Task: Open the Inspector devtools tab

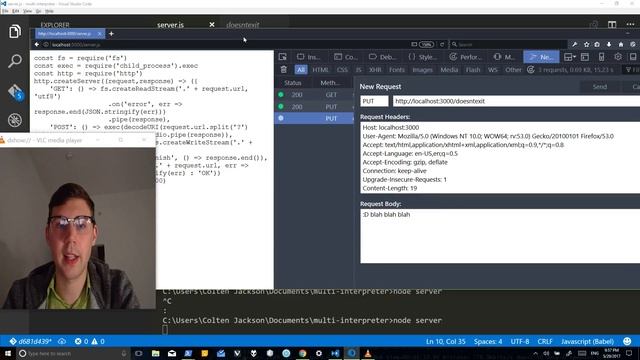Action: pyautogui.click(x=309, y=57)
